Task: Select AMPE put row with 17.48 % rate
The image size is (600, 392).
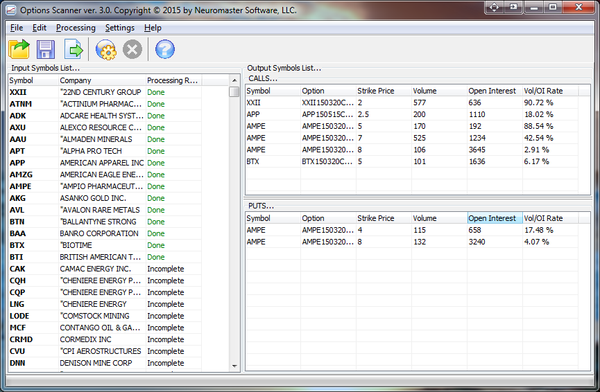Action: click(x=412, y=230)
